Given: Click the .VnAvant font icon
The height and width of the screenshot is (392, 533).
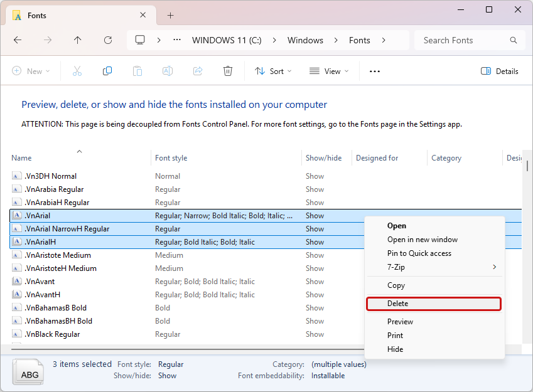Looking at the screenshot, I should 16,282.
